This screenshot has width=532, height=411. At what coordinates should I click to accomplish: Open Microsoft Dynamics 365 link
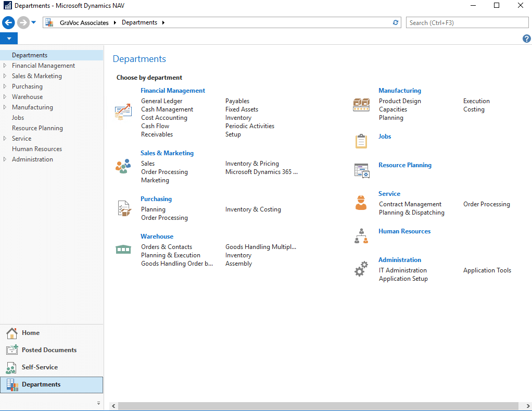261,172
